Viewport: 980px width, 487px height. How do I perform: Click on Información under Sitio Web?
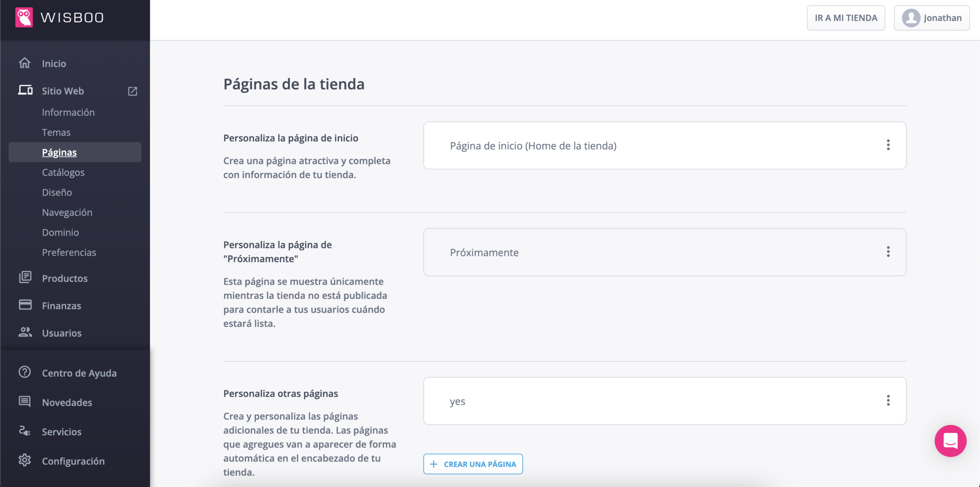click(x=68, y=112)
